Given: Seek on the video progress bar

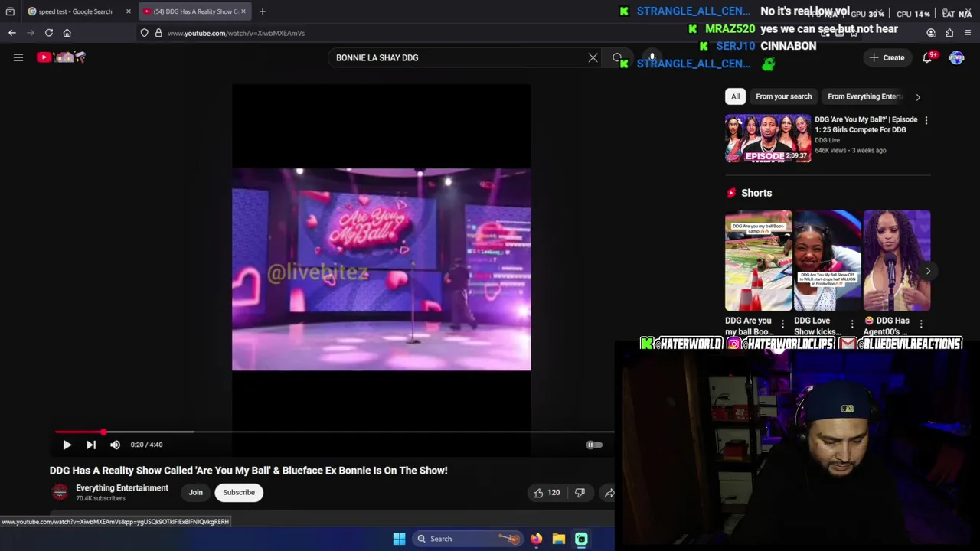Looking at the screenshot, I should click(334, 432).
